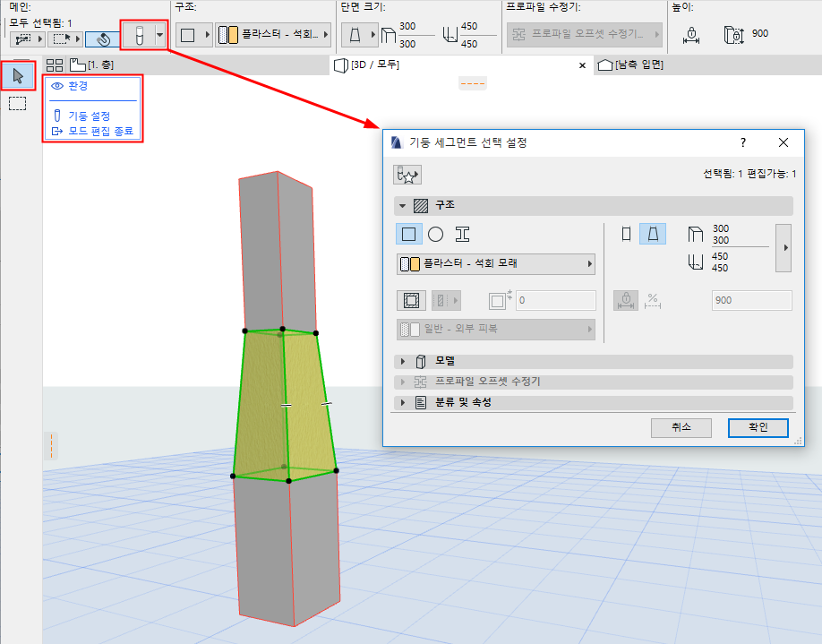Click the help question mark in the dialog
The image size is (822, 644).
(743, 142)
